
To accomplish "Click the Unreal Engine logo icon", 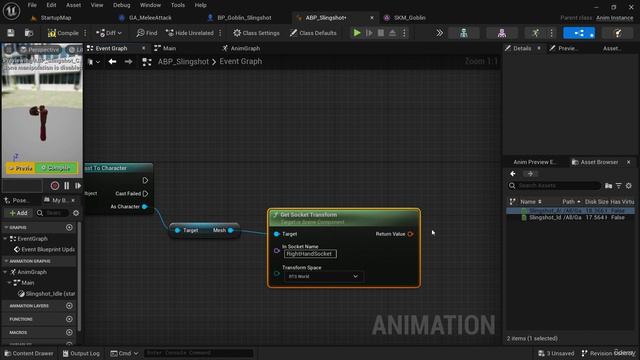I will 11,11.
